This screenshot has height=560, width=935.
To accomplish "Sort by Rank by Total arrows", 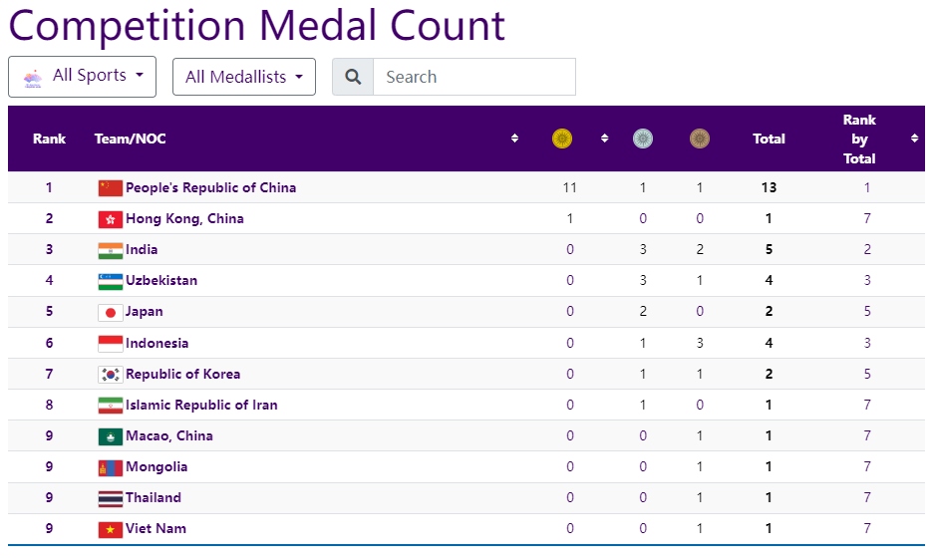I will click(914, 139).
